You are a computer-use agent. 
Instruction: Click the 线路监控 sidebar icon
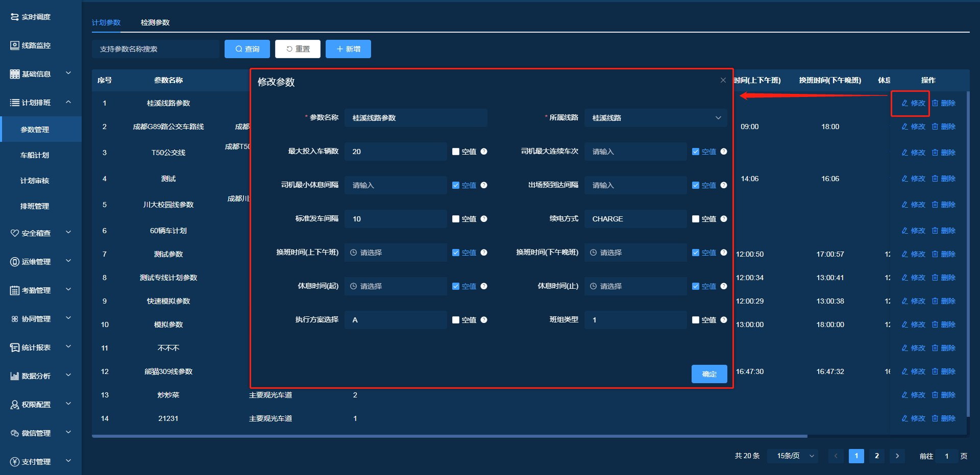pyautogui.click(x=15, y=45)
